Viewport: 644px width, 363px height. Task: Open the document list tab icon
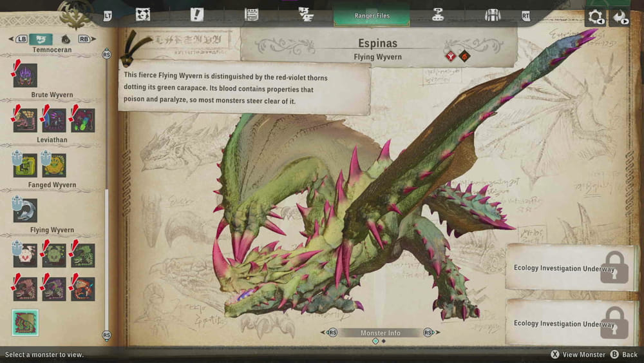(x=251, y=15)
